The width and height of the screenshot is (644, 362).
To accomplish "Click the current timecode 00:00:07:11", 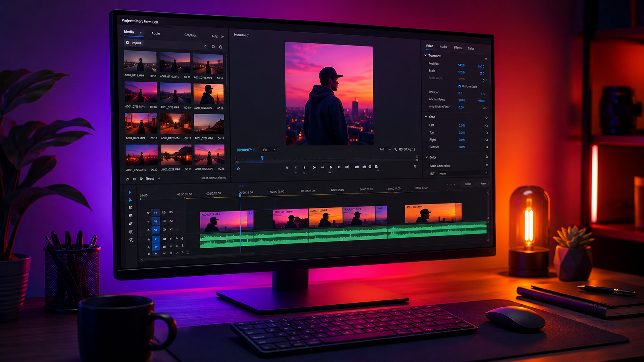I will click(x=246, y=150).
